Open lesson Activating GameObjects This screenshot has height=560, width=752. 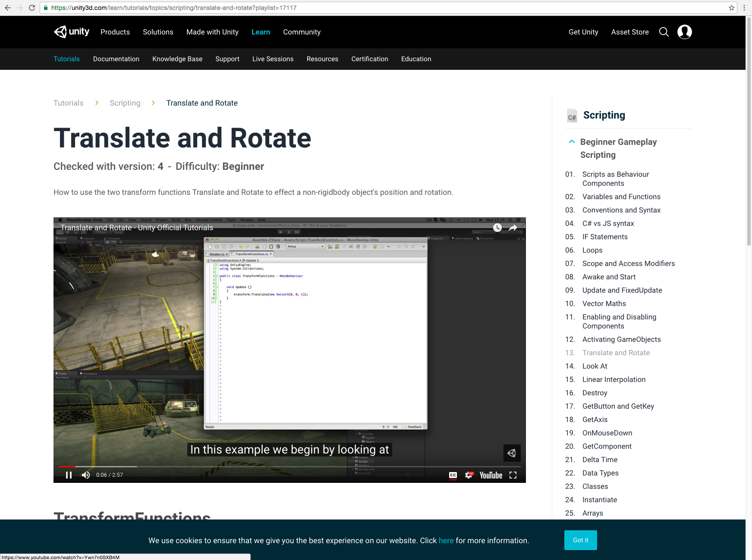point(621,339)
